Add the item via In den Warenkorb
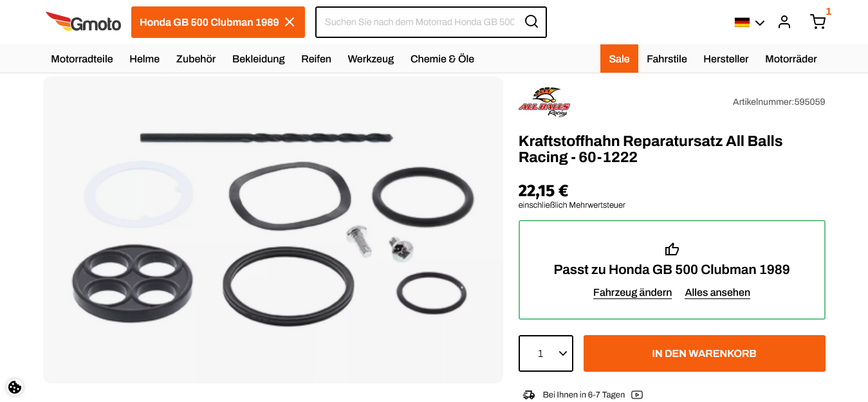 coord(704,353)
